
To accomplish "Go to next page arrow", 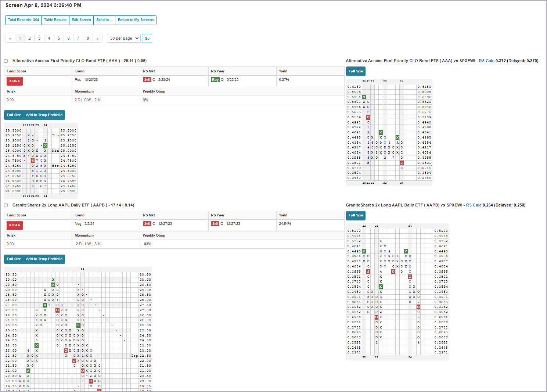I will point(97,38).
